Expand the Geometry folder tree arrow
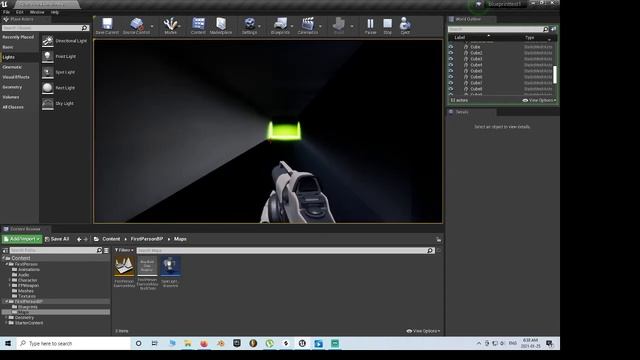The width and height of the screenshot is (640, 360). click(7, 318)
